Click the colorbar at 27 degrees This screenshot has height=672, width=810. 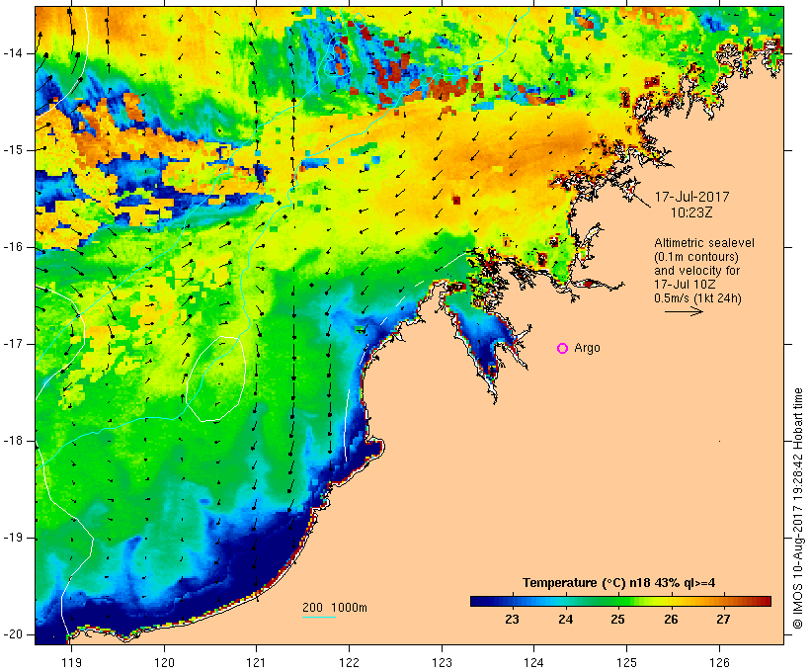(724, 601)
